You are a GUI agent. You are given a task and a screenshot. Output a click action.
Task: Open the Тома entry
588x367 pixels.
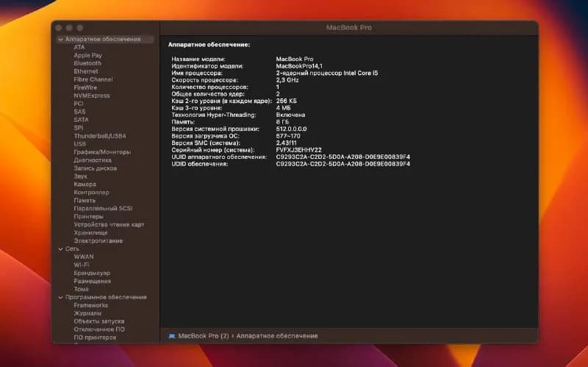click(x=81, y=289)
